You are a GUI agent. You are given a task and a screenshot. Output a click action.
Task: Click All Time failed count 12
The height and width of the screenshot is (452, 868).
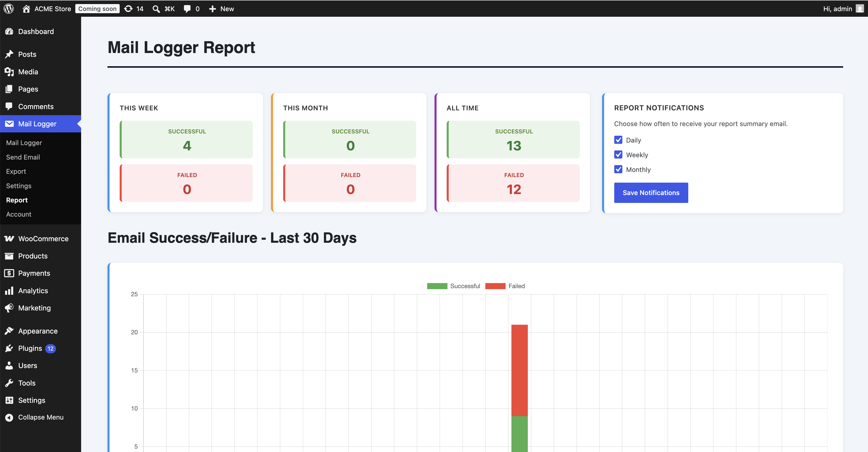[x=514, y=189]
